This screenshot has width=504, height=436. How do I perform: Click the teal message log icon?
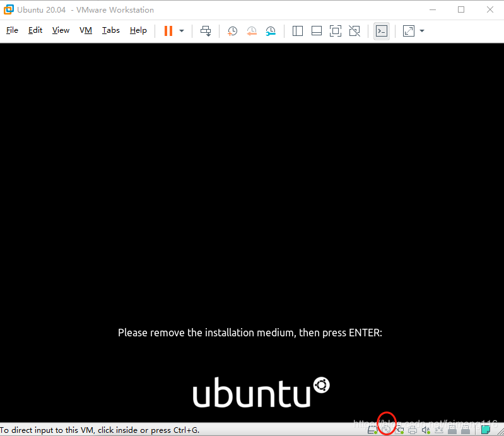tap(485, 430)
